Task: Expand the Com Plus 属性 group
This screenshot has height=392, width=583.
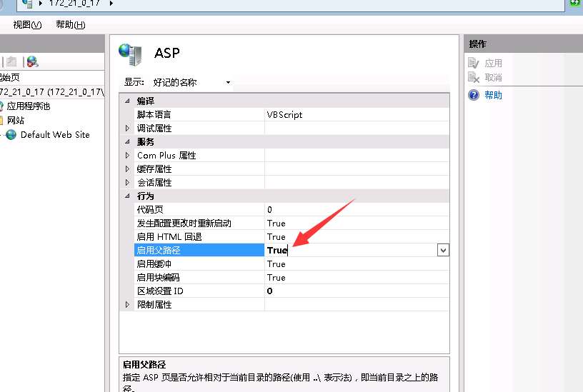Action: tap(128, 156)
